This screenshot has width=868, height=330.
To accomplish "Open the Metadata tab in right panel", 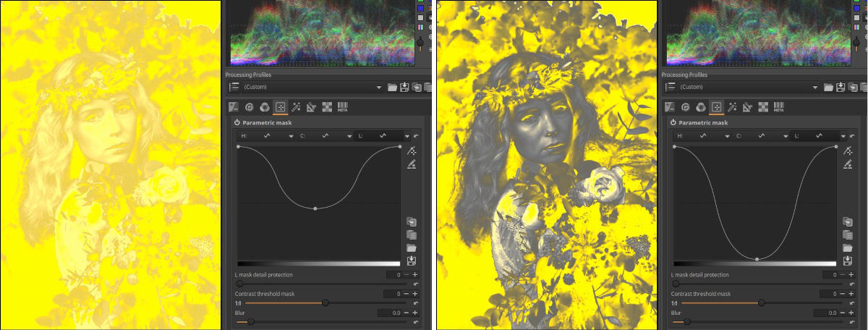I will 779,107.
